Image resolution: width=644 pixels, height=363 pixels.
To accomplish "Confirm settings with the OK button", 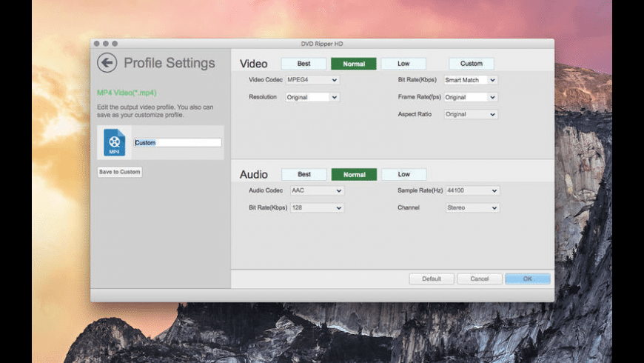I will [527, 279].
